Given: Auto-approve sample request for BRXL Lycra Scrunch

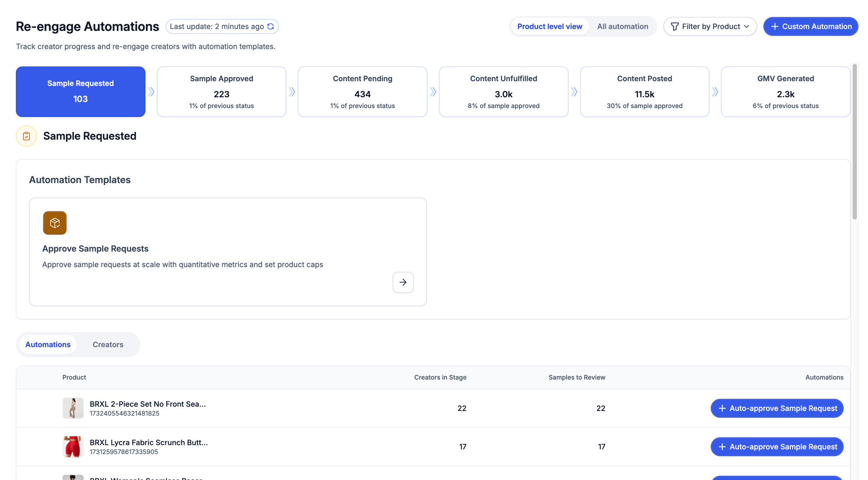Looking at the screenshot, I should (x=777, y=447).
